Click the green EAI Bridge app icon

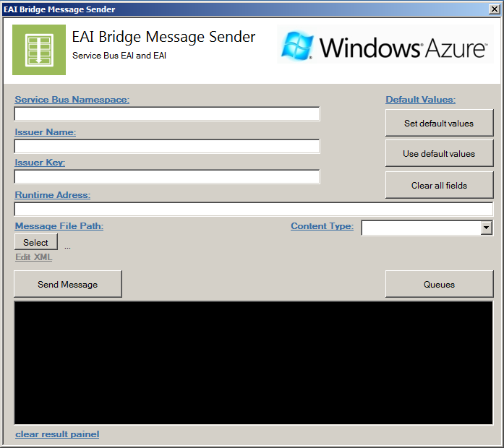click(x=39, y=49)
